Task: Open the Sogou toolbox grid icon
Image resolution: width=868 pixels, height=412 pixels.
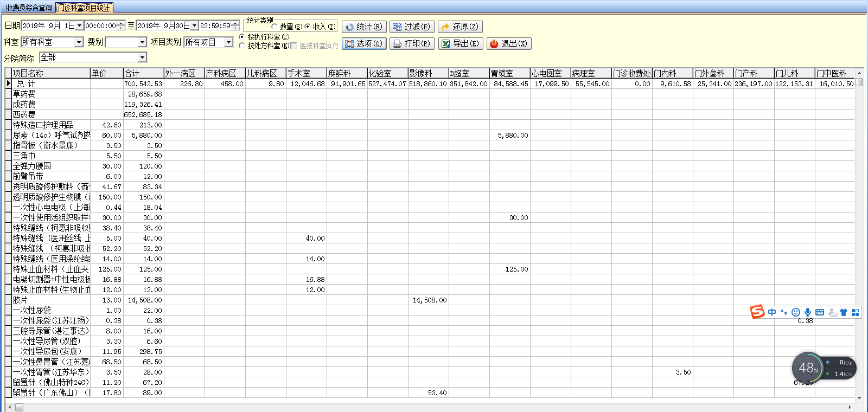Action: pos(856,312)
